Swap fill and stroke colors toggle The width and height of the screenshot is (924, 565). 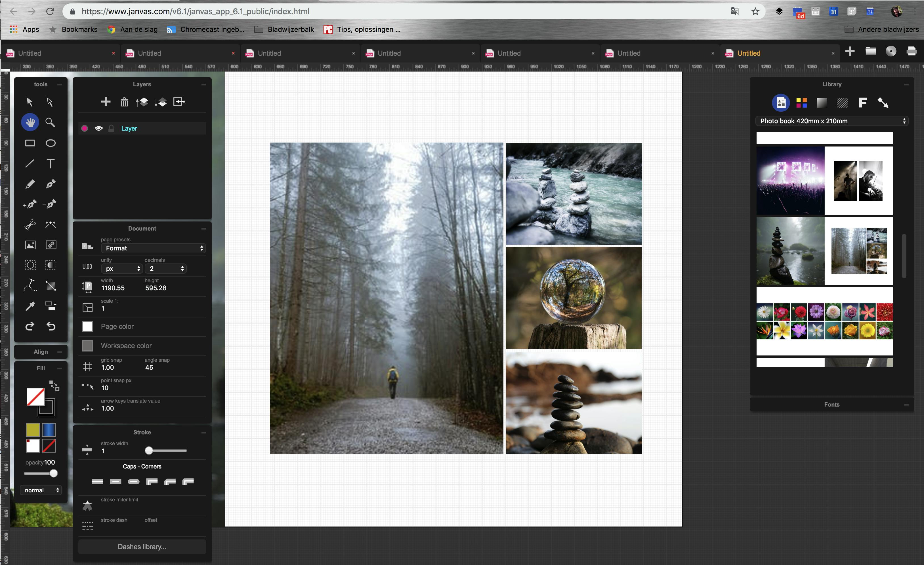54,385
